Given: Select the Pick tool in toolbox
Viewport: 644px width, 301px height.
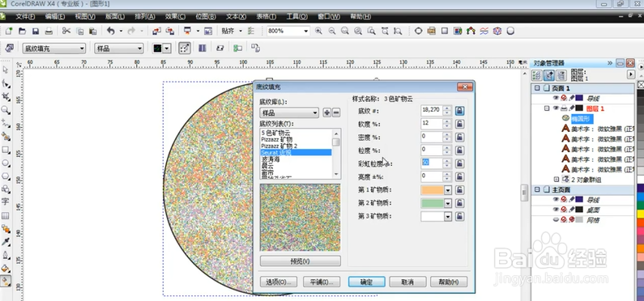Looking at the screenshot, I should point(6,70).
